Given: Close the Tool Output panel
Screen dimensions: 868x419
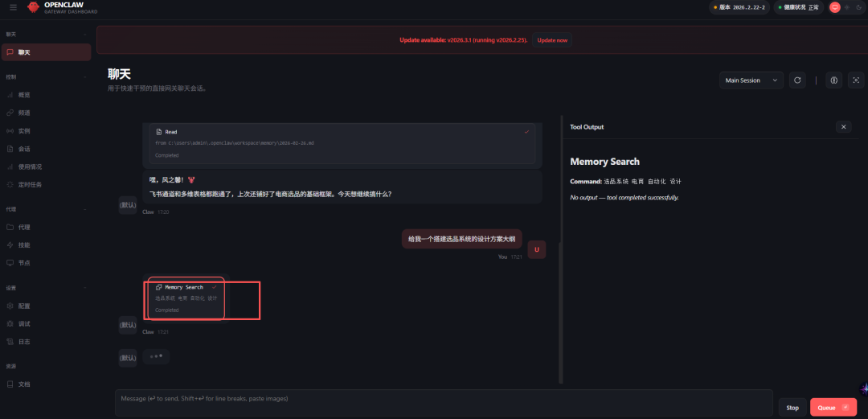Looking at the screenshot, I should point(843,127).
